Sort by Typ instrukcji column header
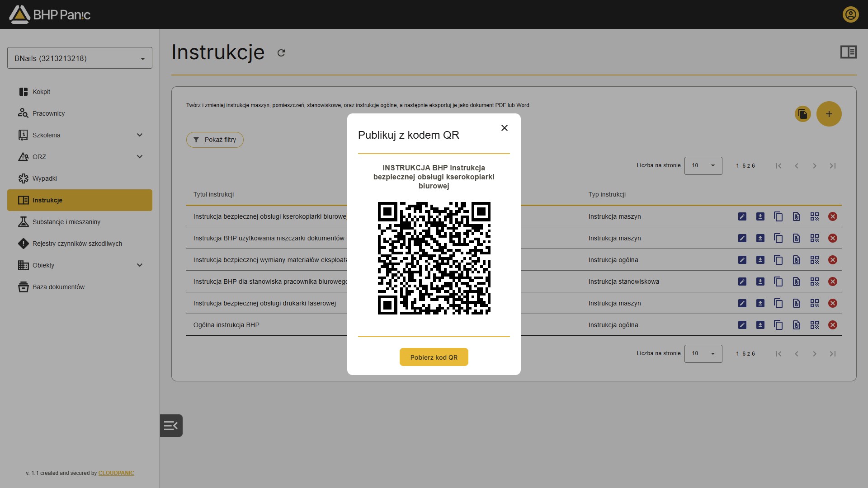868x488 pixels. click(607, 194)
